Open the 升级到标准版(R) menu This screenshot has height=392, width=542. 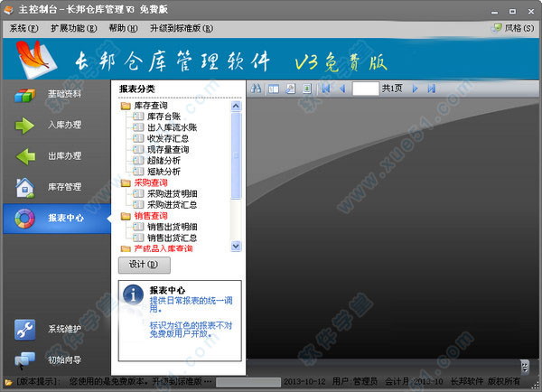182,28
